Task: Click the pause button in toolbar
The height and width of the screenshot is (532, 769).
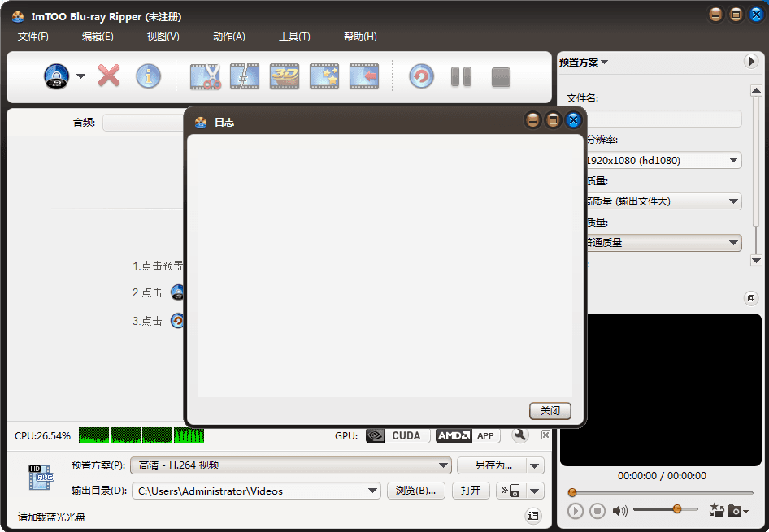Action: [x=461, y=76]
